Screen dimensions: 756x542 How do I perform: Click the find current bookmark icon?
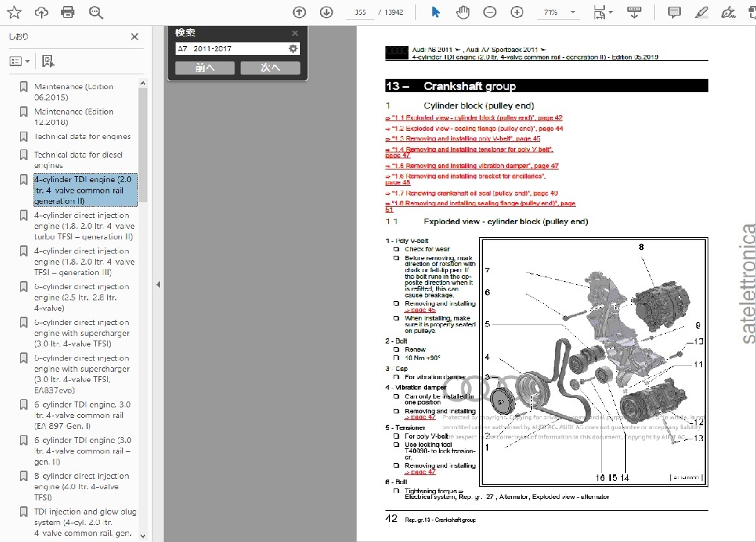[48, 61]
